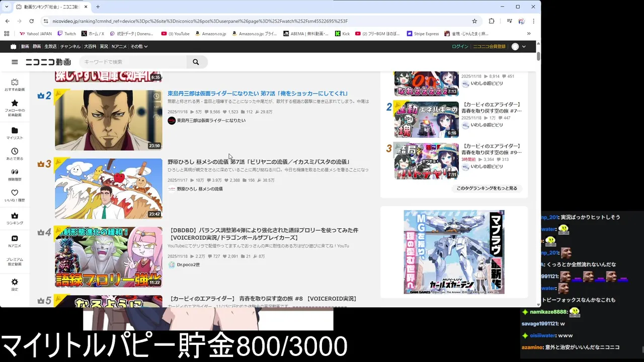Select the 動画ランキング browser tab
The width and height of the screenshot is (644, 362).
(51, 7)
